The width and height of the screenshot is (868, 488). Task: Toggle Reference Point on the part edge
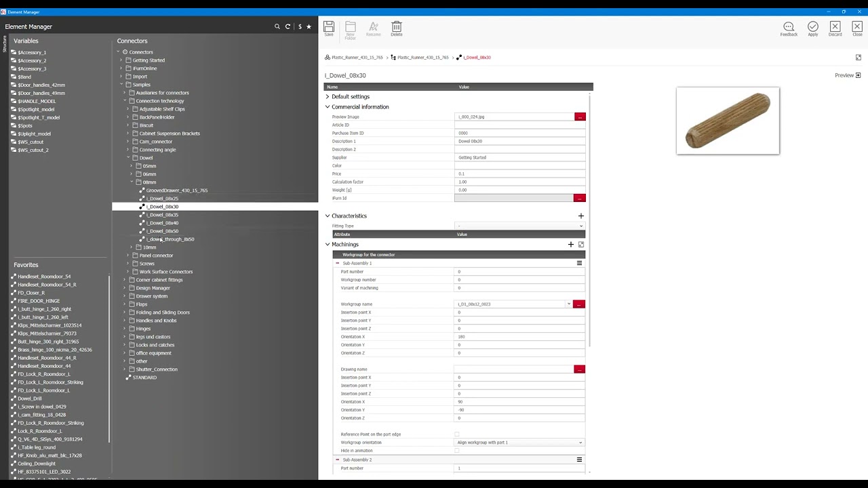pos(456,434)
